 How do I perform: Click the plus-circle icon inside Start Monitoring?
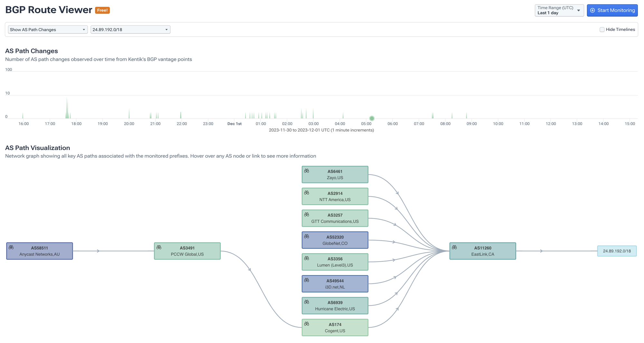click(x=593, y=10)
